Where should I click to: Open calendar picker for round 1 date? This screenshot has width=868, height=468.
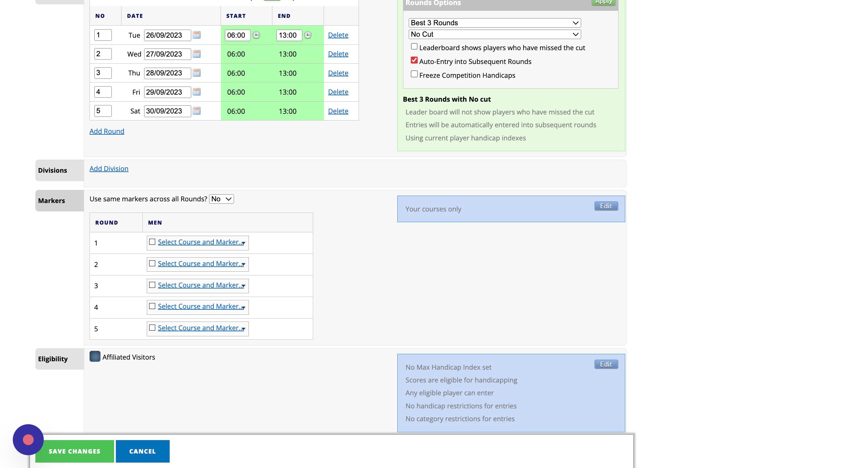click(197, 35)
